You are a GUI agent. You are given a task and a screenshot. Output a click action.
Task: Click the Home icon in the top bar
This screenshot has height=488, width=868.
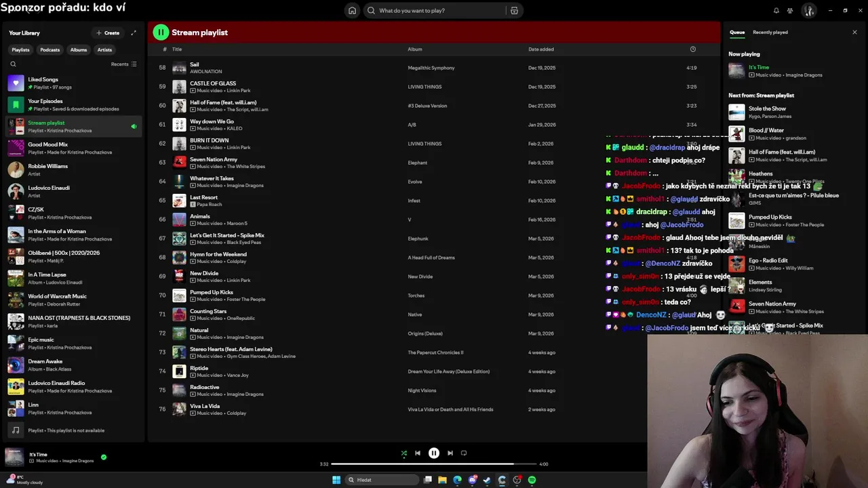pos(352,10)
